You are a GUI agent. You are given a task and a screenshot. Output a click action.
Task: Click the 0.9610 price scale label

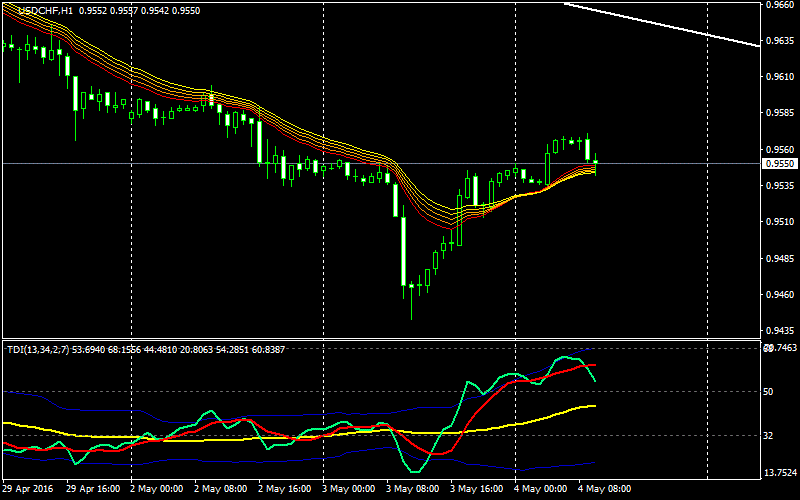tap(778, 77)
